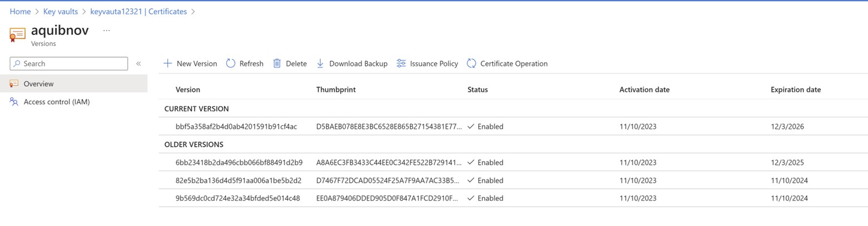Click the aquibnov certificate title
868x226 pixels.
(x=60, y=30)
